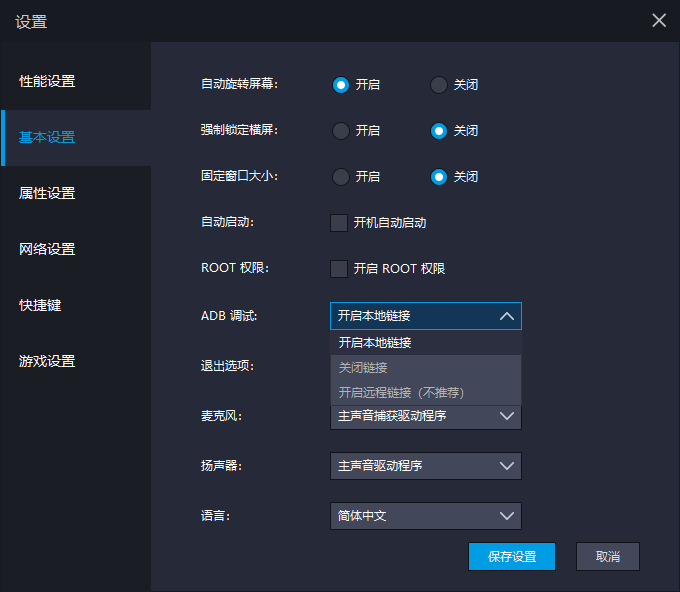Enable 自动旋转屏幕 开启 radio button

341,85
